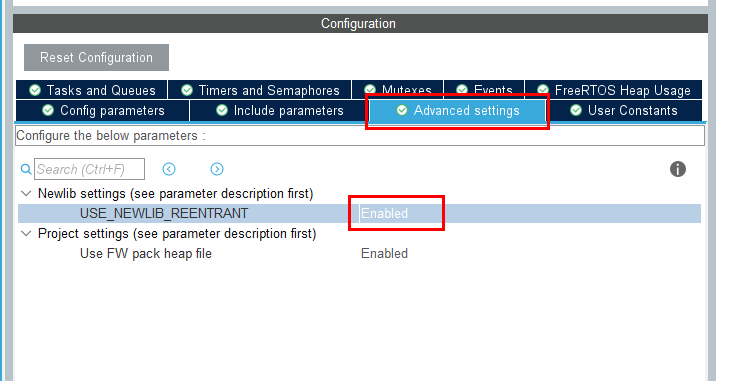Image resolution: width=744 pixels, height=381 pixels.
Task: Select the Events tab
Action: [484, 90]
